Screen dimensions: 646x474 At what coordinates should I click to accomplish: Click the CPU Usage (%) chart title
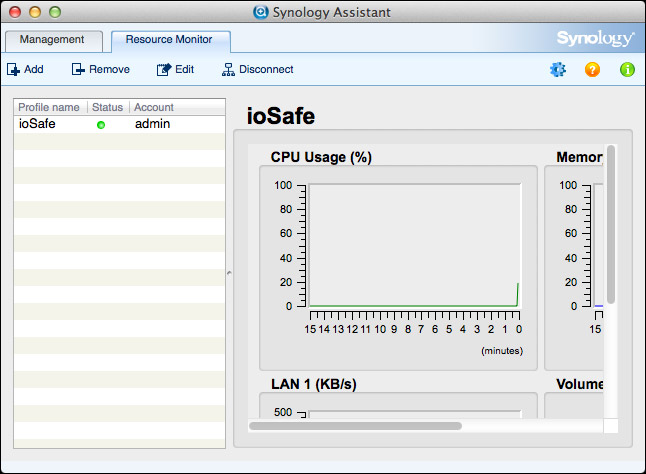pos(321,157)
